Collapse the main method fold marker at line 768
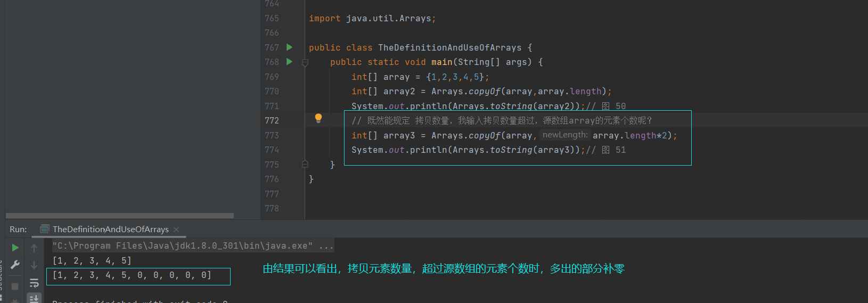This screenshot has width=868, height=303. click(305, 63)
